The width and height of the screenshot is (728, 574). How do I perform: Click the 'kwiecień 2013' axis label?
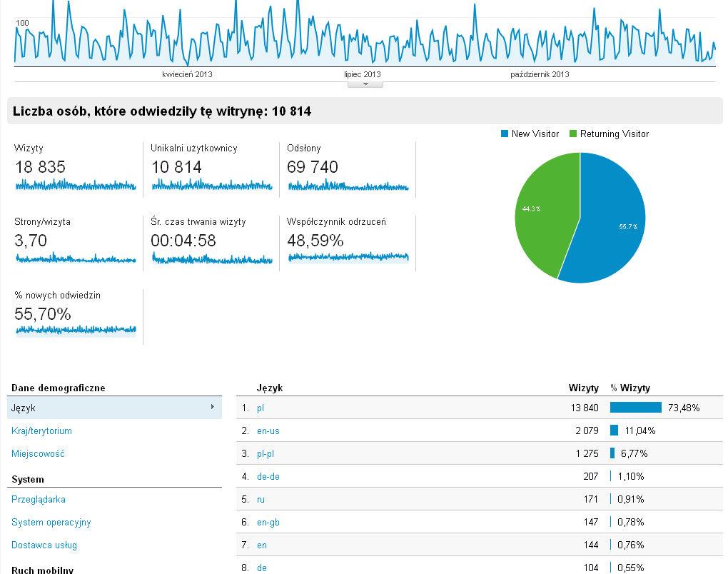187,74
